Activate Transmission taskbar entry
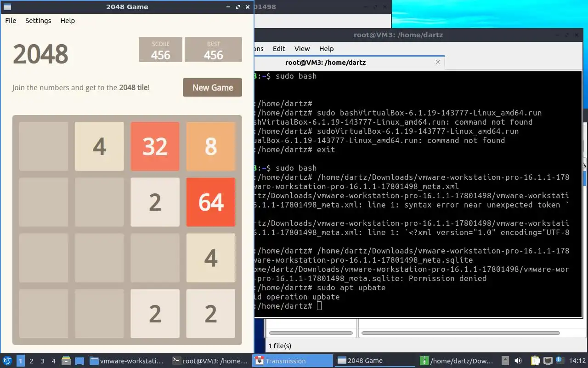Viewport: 588px width, 368px height. coord(293,361)
